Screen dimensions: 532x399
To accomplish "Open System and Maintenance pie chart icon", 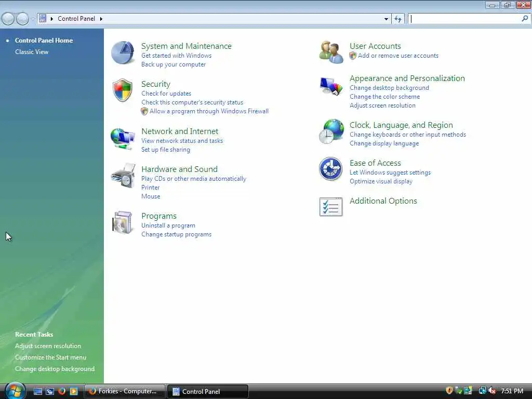I will [x=123, y=52].
